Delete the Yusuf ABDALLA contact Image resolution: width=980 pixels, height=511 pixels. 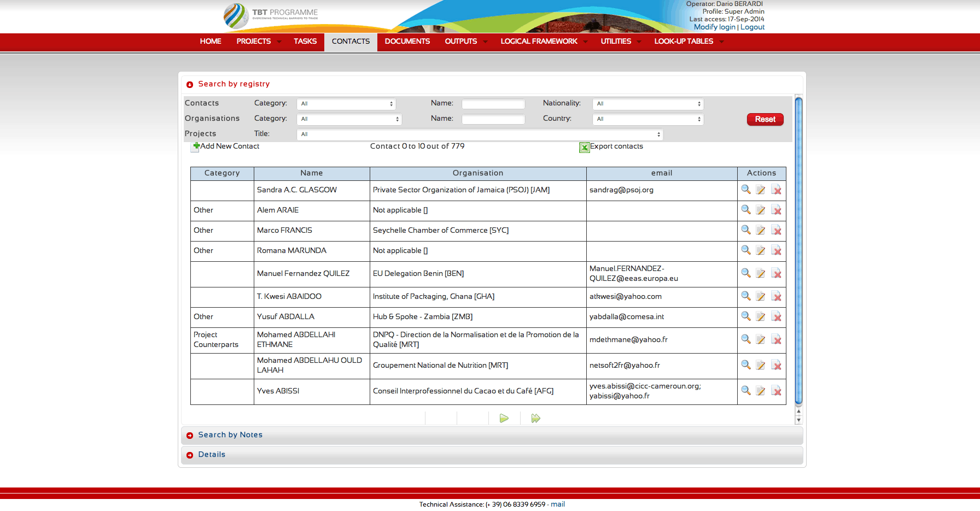tap(777, 316)
